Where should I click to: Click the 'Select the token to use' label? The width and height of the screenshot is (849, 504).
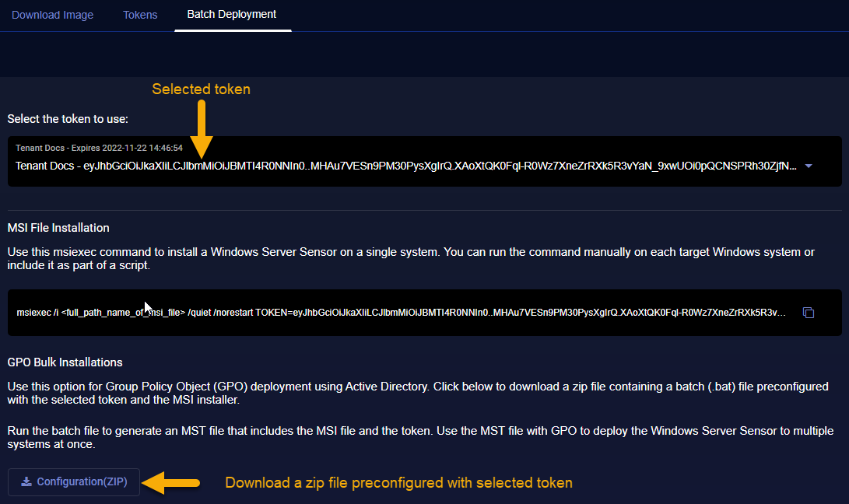click(68, 119)
